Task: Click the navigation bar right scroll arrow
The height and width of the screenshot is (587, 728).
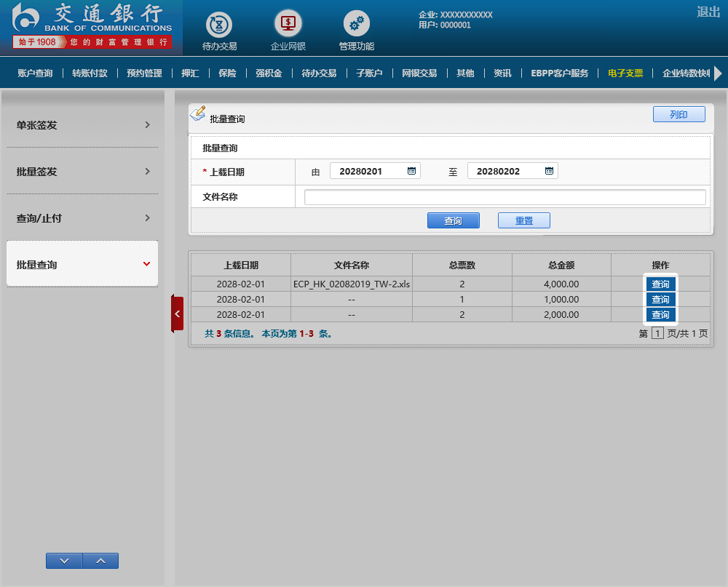Action: [718, 73]
